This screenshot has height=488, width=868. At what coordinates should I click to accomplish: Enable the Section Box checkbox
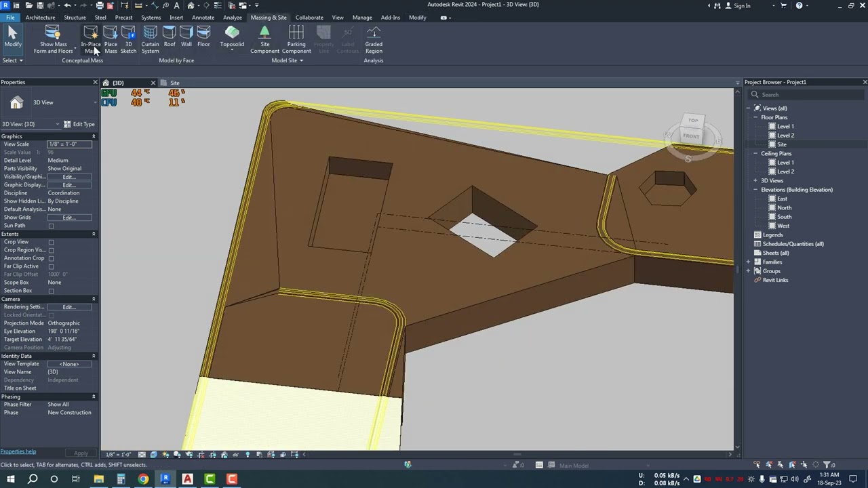pyautogui.click(x=51, y=291)
